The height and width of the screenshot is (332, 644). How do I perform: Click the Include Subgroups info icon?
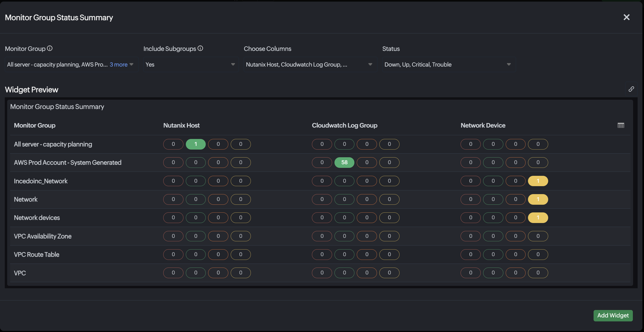[200, 48]
